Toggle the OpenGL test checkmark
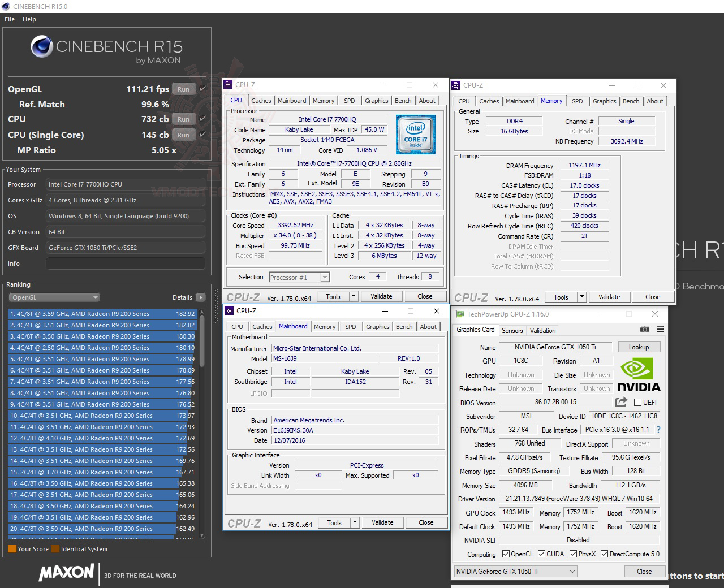This screenshot has width=724, height=588. coord(202,89)
